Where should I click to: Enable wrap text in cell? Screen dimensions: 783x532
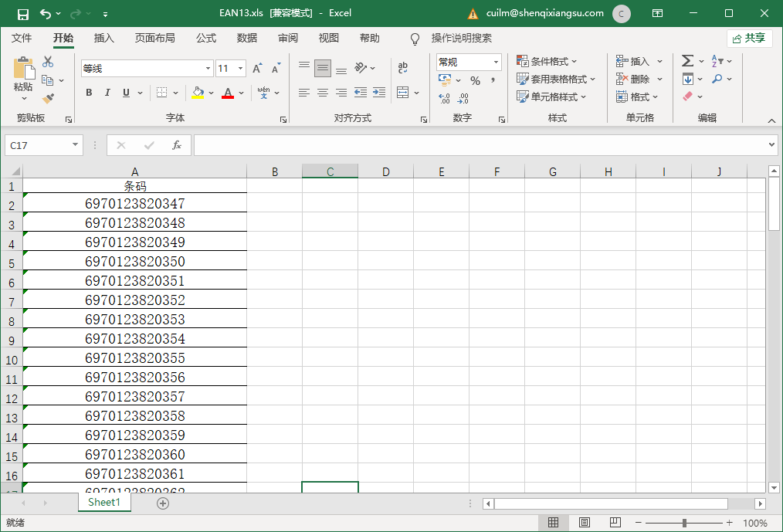pyautogui.click(x=403, y=67)
